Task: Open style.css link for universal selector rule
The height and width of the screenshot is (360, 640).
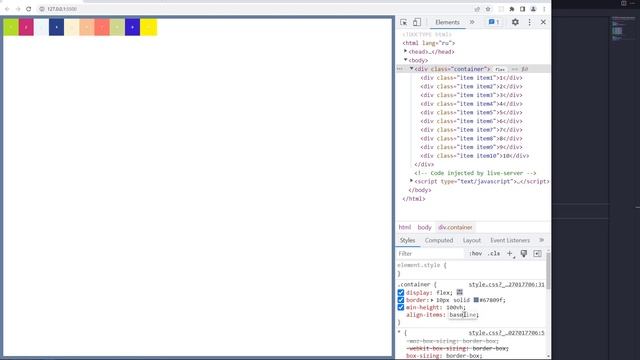Action: point(506,333)
